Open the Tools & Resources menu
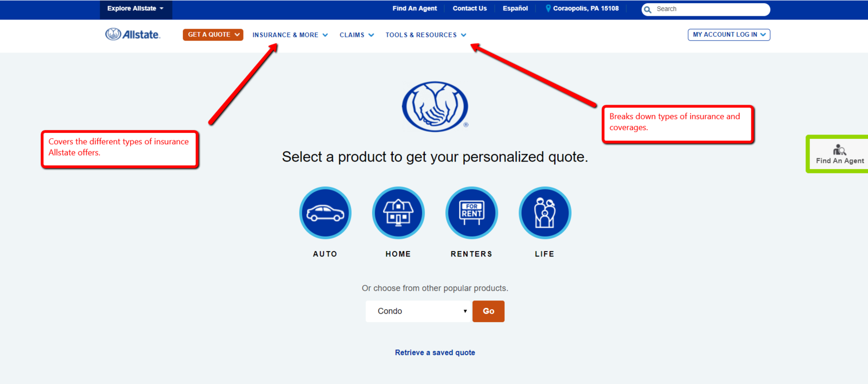This screenshot has width=868, height=384. tap(426, 35)
